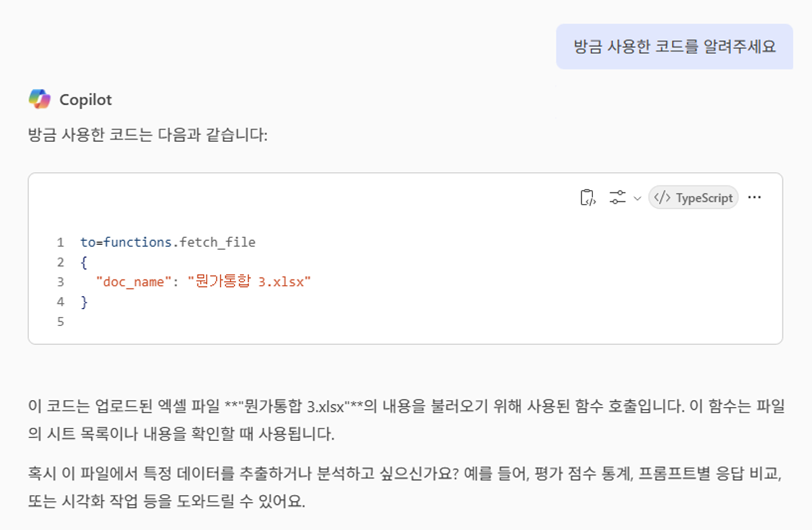
Task: Click the closing curly brace on line 4
Action: click(84, 302)
